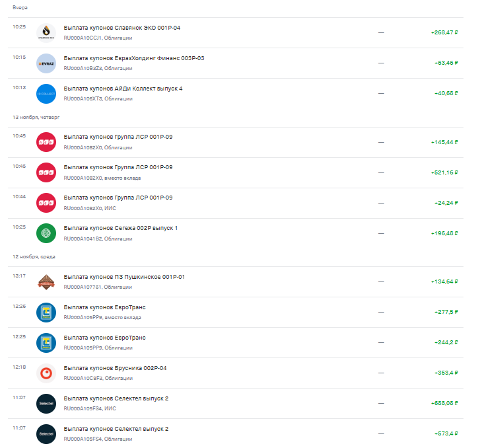Click the amount +24,24 ₽
This screenshot has width=480, height=448.
click(446, 203)
